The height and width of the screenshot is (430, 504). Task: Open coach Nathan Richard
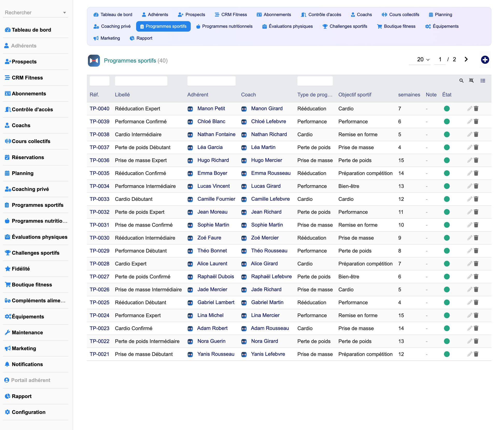(269, 134)
